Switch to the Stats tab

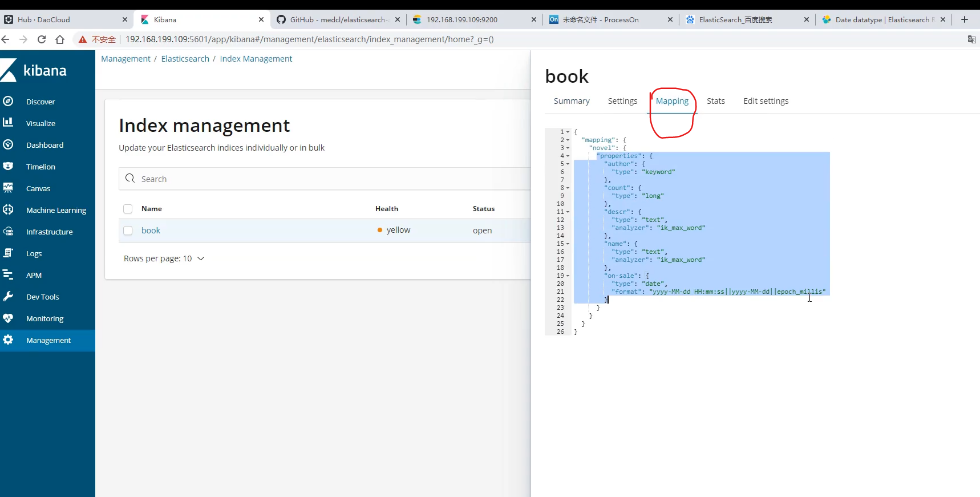pyautogui.click(x=715, y=101)
